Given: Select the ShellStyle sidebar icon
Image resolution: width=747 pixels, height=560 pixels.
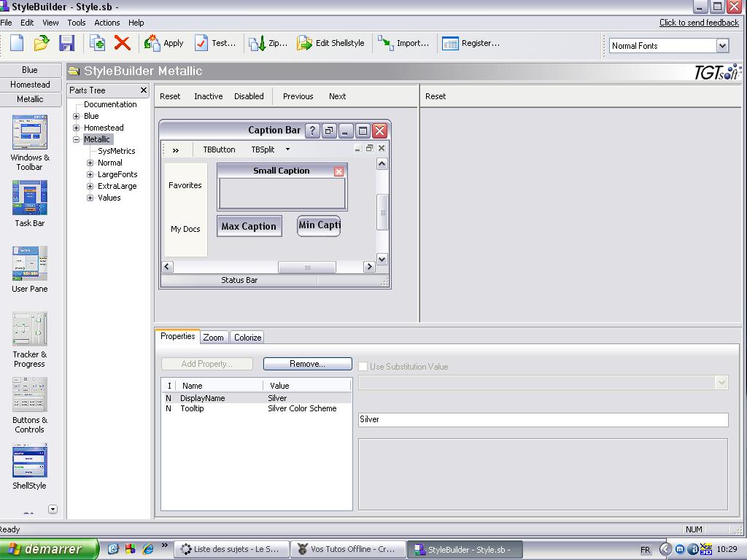Looking at the screenshot, I should 30,462.
